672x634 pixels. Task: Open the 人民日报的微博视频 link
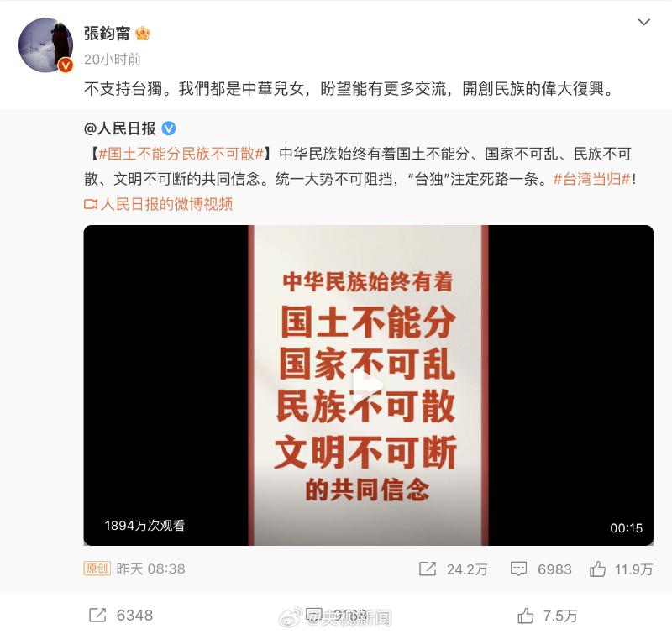[166, 204]
